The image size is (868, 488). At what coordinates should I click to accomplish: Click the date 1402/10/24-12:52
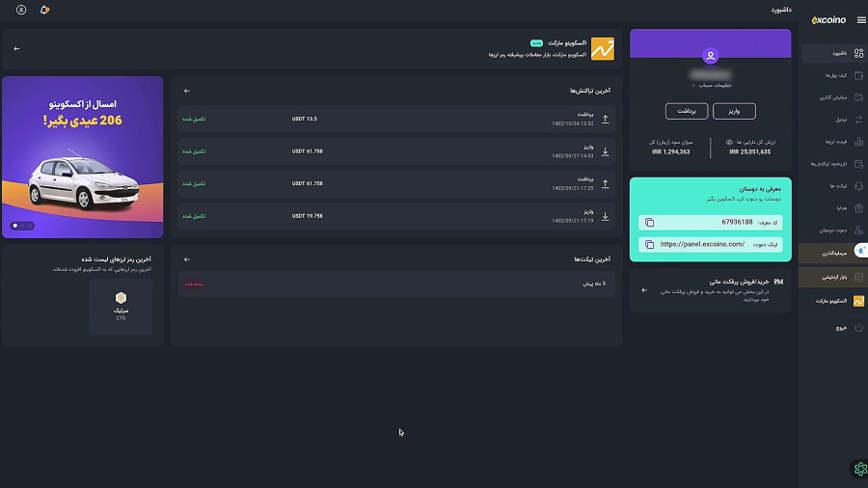click(572, 123)
